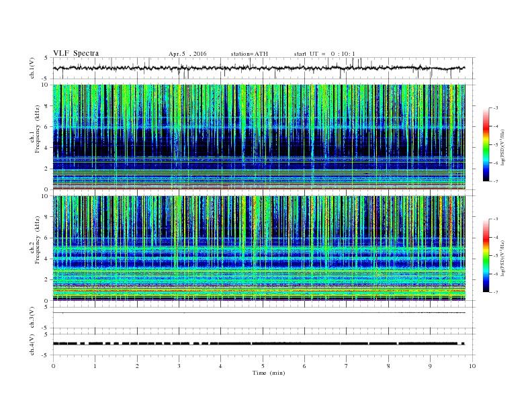Click the "station=ATH" header label
The image size is (532, 411).
pyautogui.click(x=249, y=54)
